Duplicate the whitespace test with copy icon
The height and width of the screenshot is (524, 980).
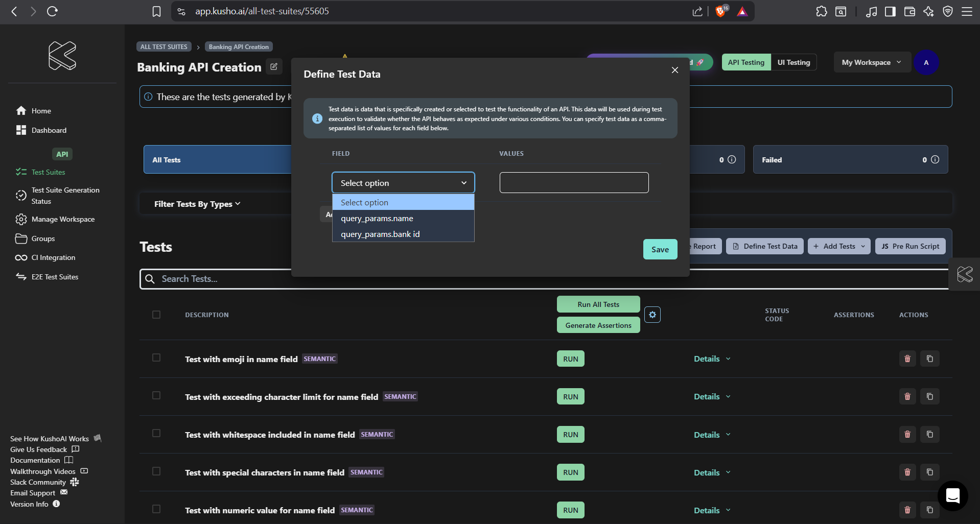pyautogui.click(x=930, y=434)
